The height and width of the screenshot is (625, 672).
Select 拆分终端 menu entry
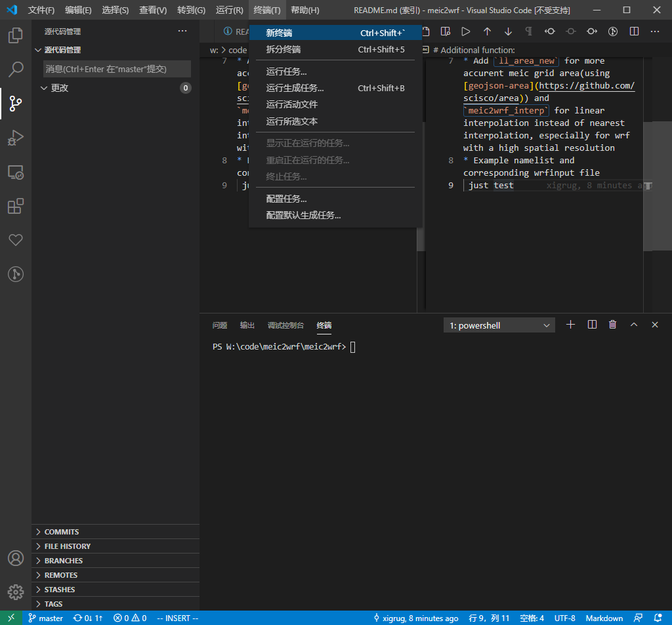tap(335, 49)
